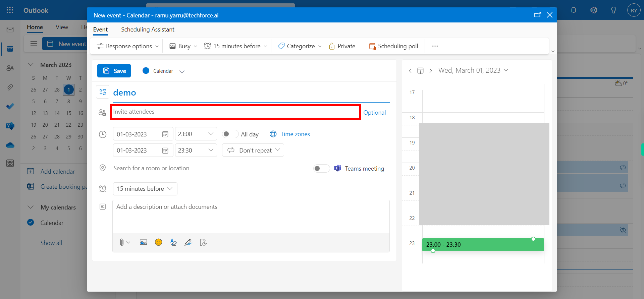Click the attach file paperclip icon
This screenshot has width=644, height=299.
tap(122, 242)
